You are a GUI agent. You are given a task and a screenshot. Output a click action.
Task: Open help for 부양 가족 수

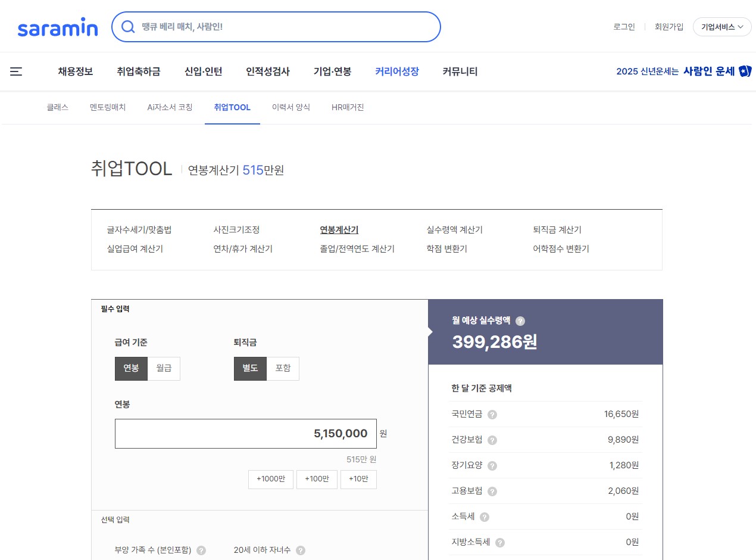(201, 550)
